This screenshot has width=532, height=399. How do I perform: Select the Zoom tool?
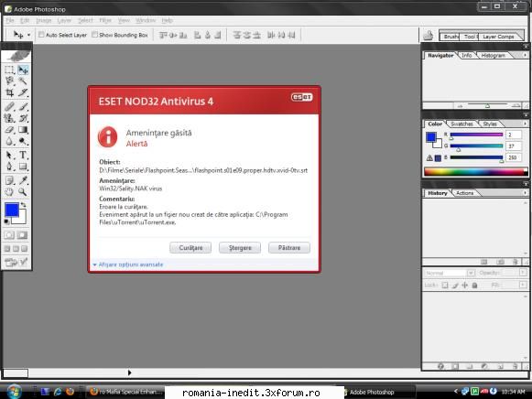(x=23, y=192)
